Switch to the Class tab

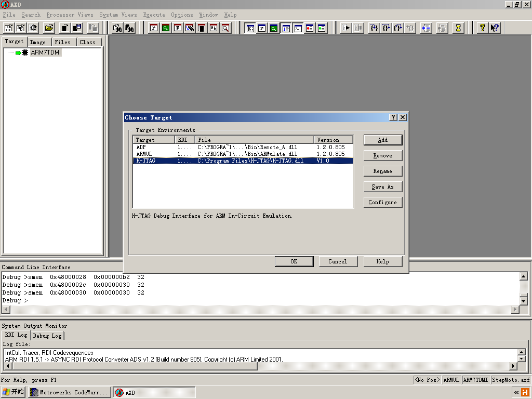click(x=87, y=42)
